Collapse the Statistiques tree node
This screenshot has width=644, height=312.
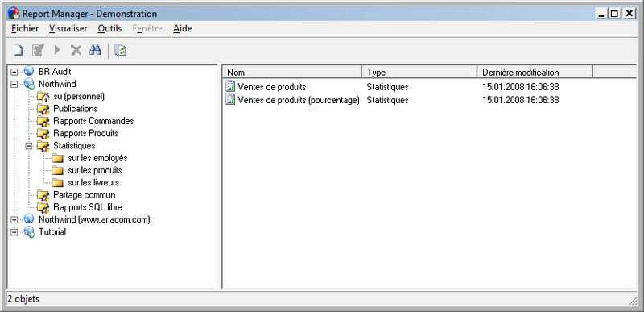click(29, 146)
